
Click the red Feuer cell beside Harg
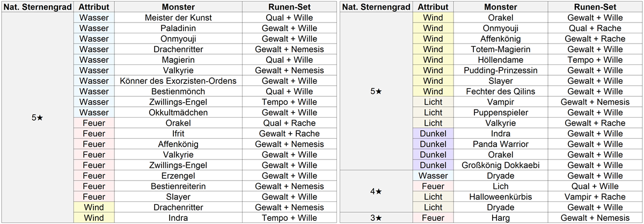click(x=433, y=218)
